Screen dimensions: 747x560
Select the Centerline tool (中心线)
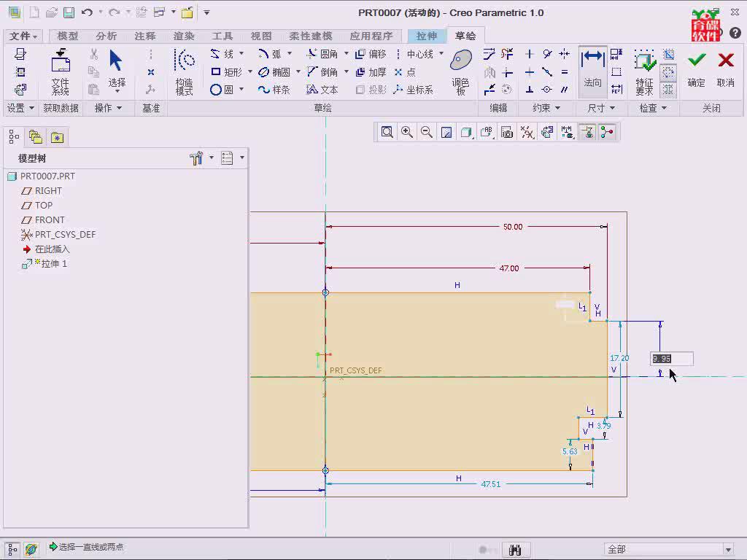pos(414,54)
